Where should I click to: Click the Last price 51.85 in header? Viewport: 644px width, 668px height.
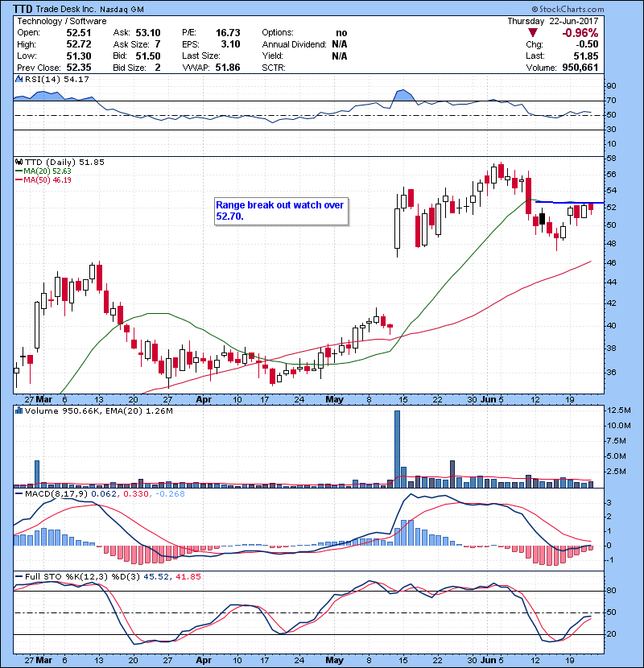[586, 56]
